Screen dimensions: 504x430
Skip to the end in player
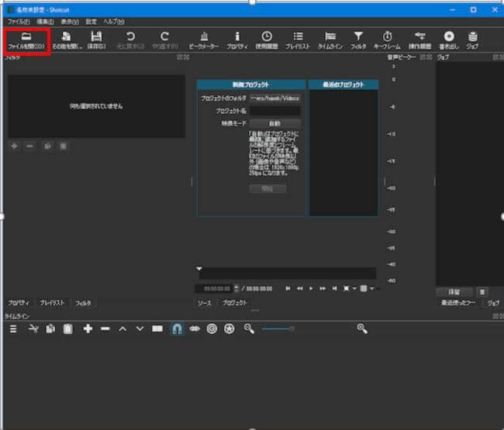pos(335,288)
